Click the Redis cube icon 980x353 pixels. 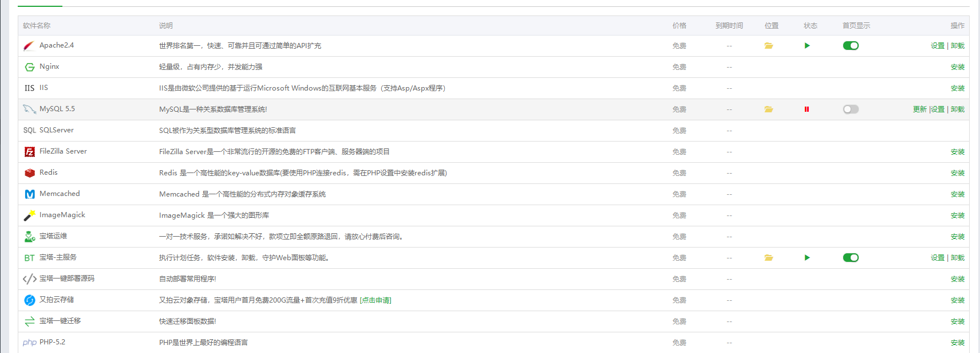tap(30, 173)
